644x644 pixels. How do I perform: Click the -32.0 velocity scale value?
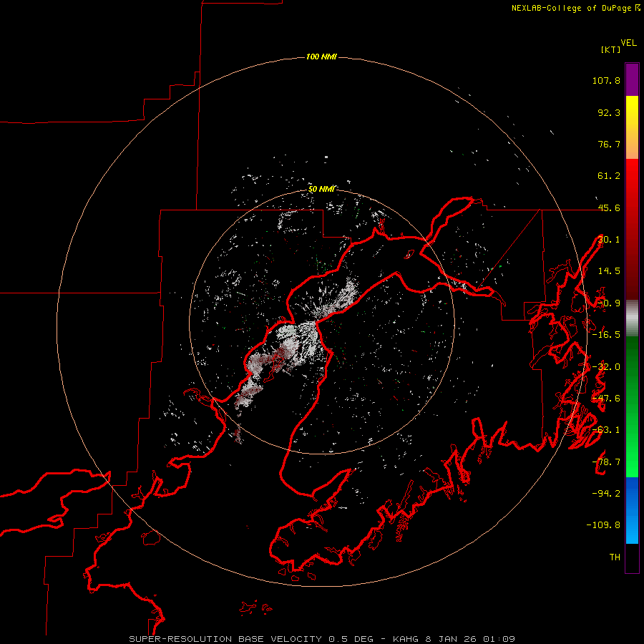(606, 367)
